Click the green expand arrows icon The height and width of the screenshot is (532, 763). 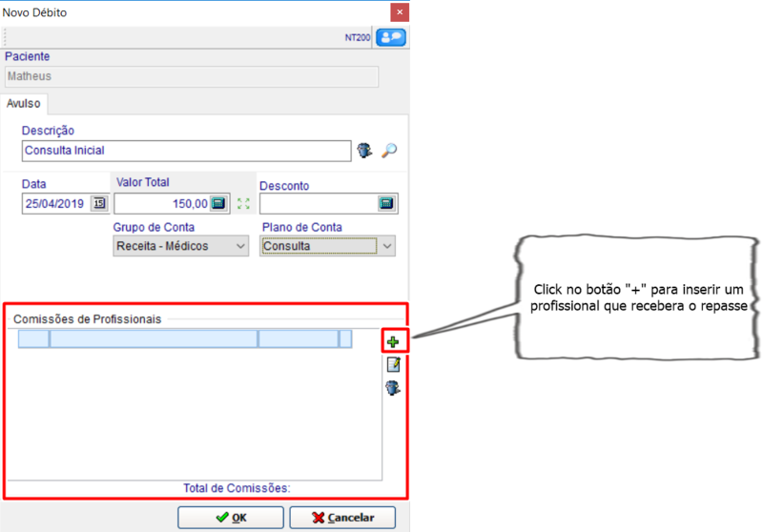[x=242, y=203]
